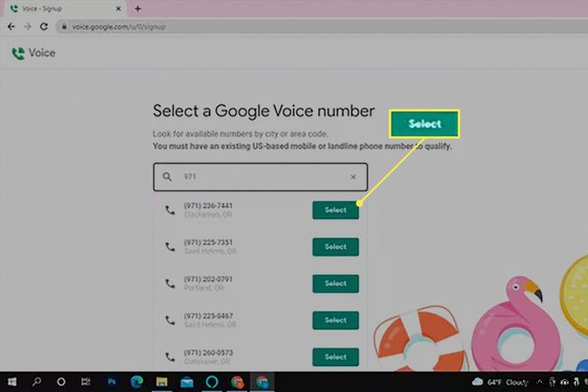Select number (971) 236-7441
588x392 pixels.
pyautogui.click(x=336, y=210)
